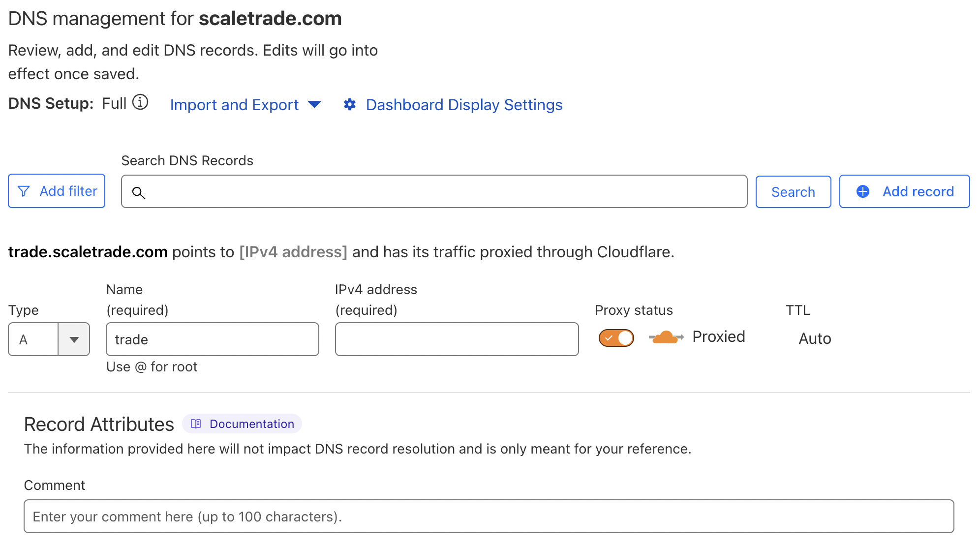This screenshot has height=548, width=980.
Task: Click the info icon next to Full
Action: [x=141, y=102]
